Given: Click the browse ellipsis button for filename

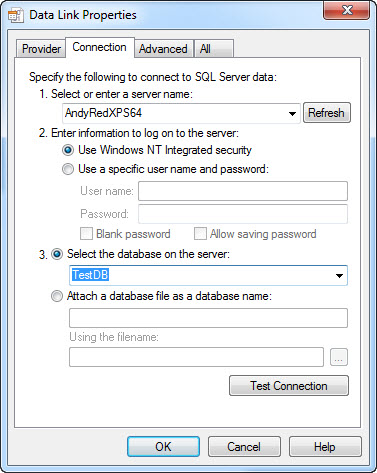Looking at the screenshot, I should [x=339, y=357].
